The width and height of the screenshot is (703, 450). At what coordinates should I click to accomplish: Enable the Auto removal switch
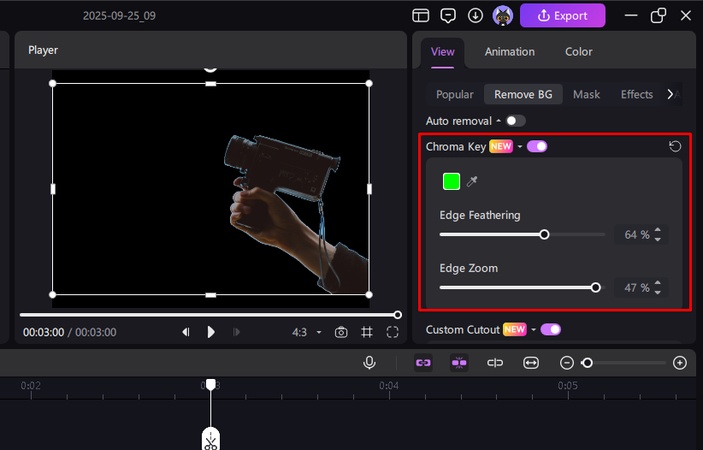(x=515, y=121)
